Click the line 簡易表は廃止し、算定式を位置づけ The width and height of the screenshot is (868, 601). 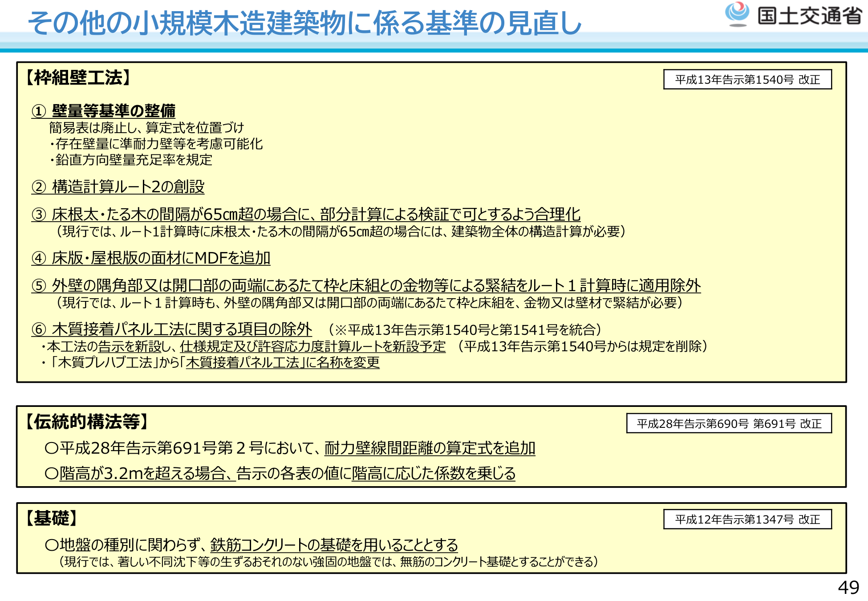coord(146,128)
